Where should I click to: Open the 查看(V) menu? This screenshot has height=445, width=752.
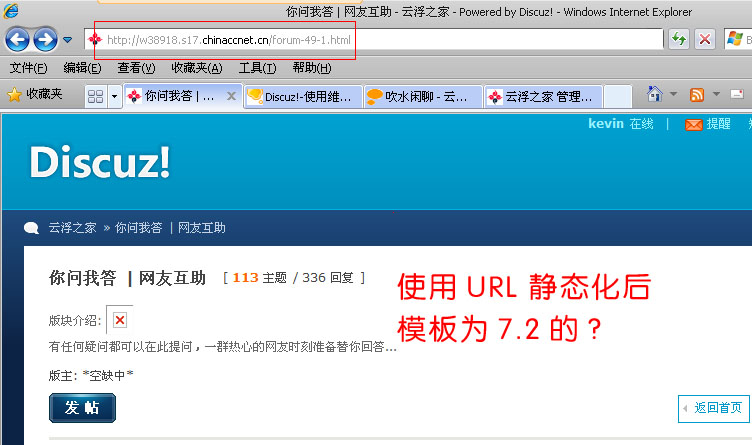[x=137, y=68]
